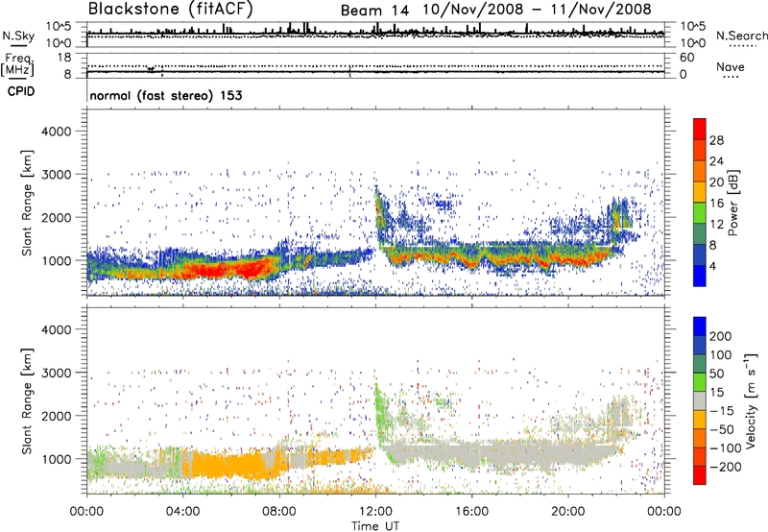Click "normal (fast stereo) 153" mode text

[166, 95]
